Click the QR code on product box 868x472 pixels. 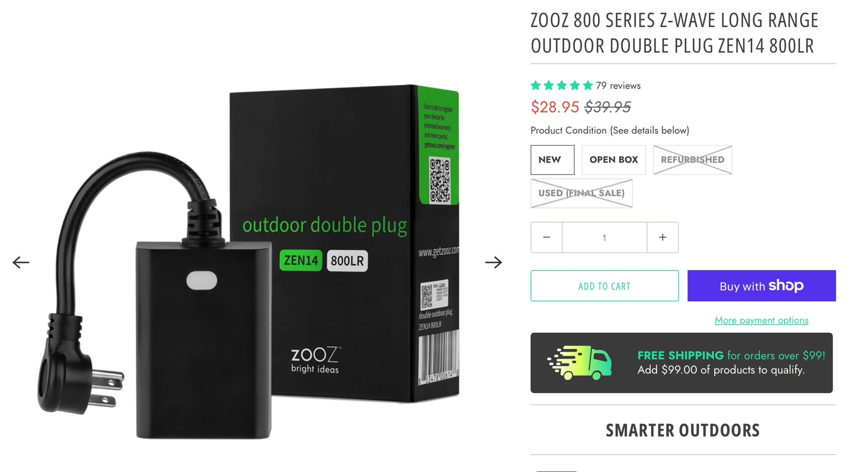click(439, 180)
